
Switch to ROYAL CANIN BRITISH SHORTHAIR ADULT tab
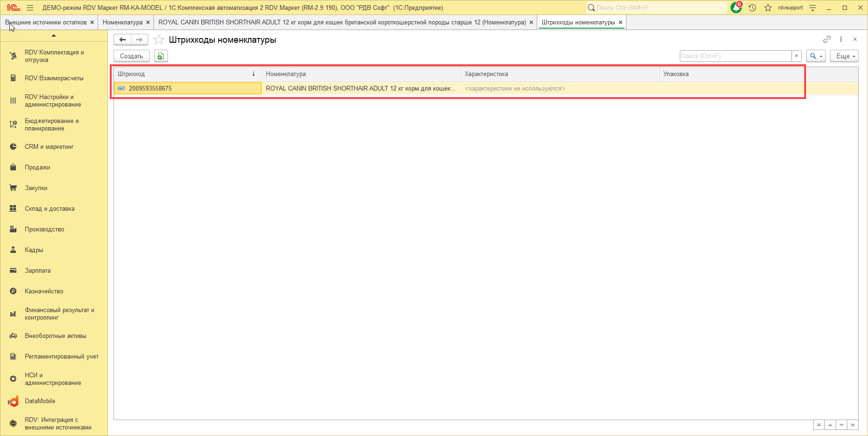tap(342, 22)
